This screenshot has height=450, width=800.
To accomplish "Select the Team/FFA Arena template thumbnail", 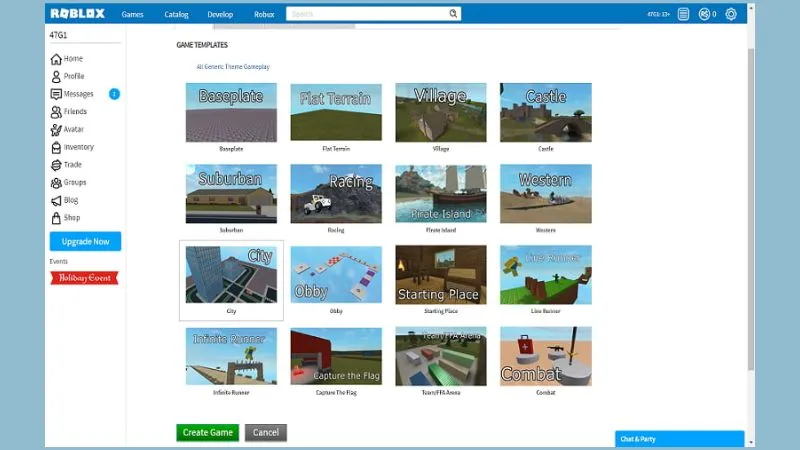I will (441, 356).
